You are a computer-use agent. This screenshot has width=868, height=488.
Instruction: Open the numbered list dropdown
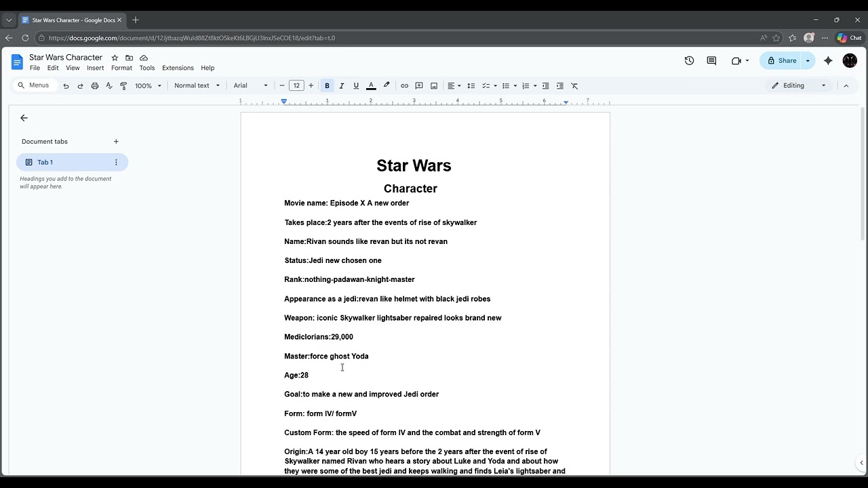[x=529, y=86]
